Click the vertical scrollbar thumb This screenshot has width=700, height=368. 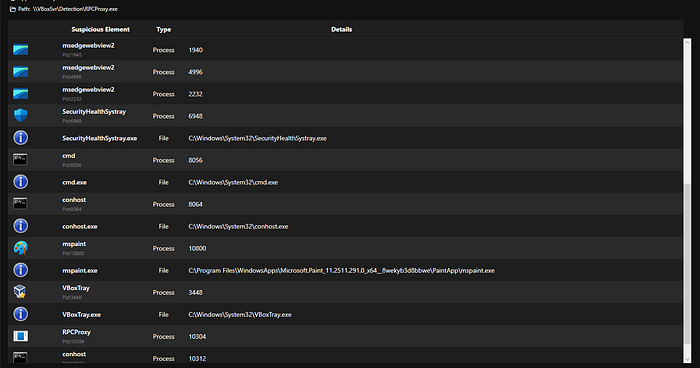click(x=688, y=263)
